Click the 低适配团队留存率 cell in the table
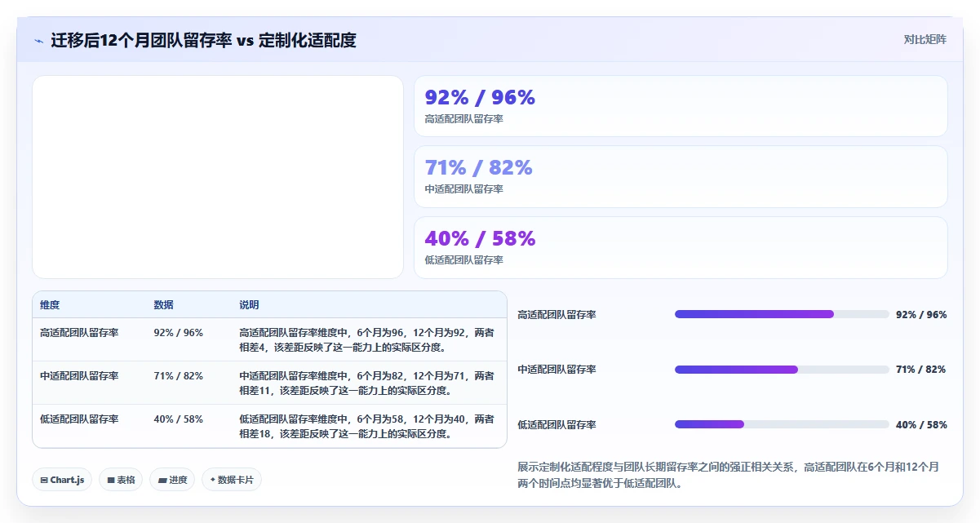The image size is (980, 523). (79, 419)
